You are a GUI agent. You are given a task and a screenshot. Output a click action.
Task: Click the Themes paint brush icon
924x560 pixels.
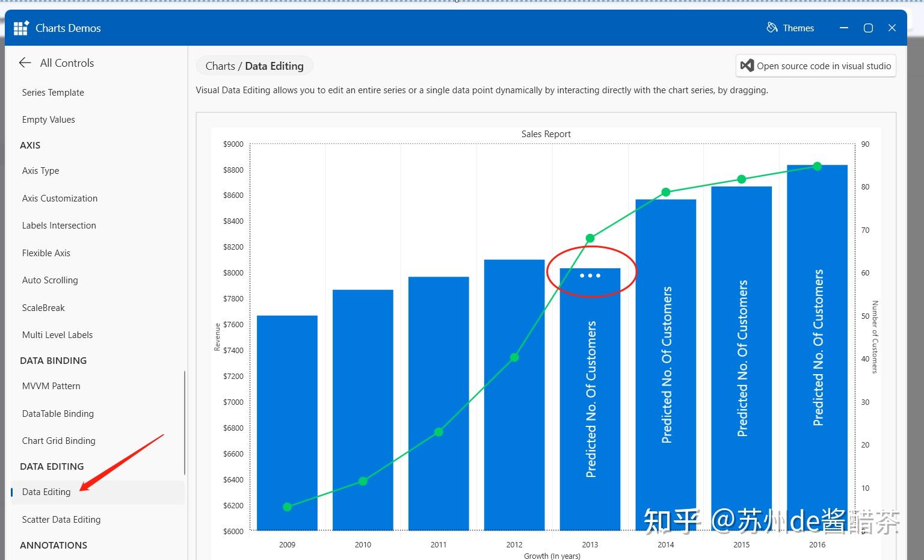point(772,28)
